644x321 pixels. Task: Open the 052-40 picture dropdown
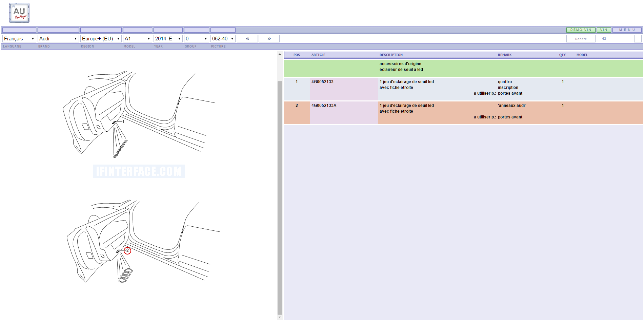[223, 39]
